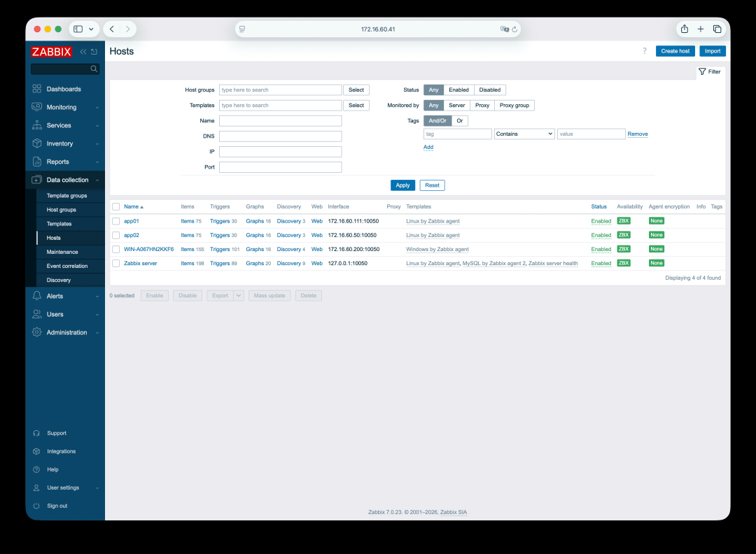Set Status filter to Disabled

490,90
